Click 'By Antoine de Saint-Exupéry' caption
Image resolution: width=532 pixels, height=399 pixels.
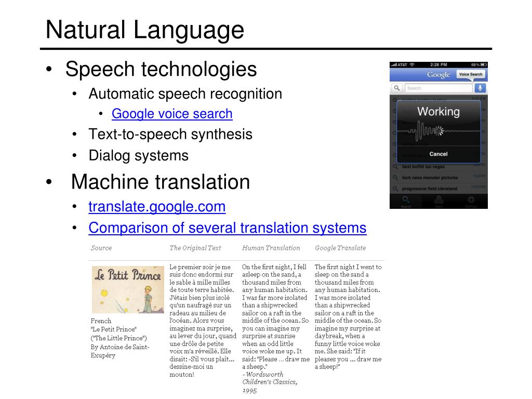click(120, 351)
